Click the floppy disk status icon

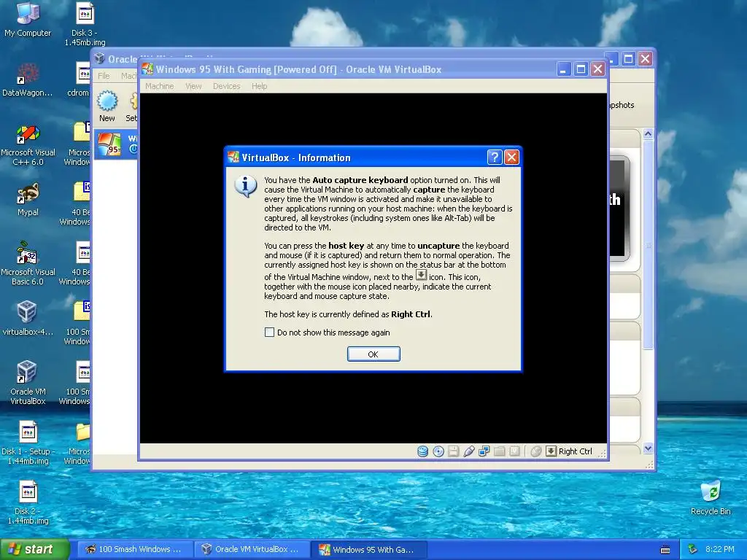tap(454, 451)
